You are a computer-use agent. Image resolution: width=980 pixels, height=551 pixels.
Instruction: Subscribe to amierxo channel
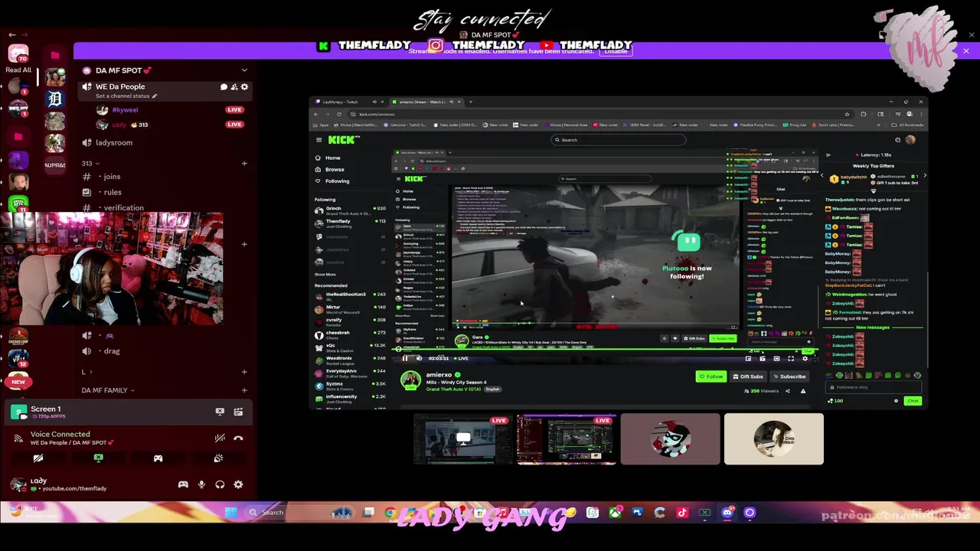coord(789,377)
